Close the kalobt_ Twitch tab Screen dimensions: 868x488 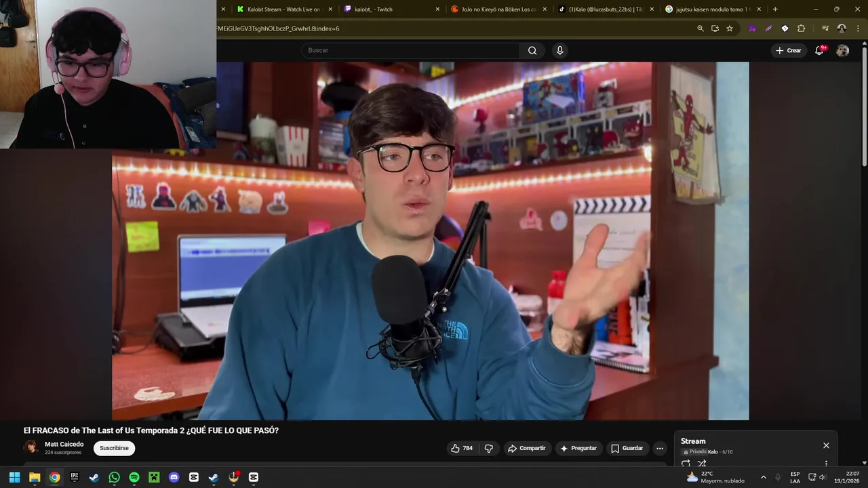[437, 9]
